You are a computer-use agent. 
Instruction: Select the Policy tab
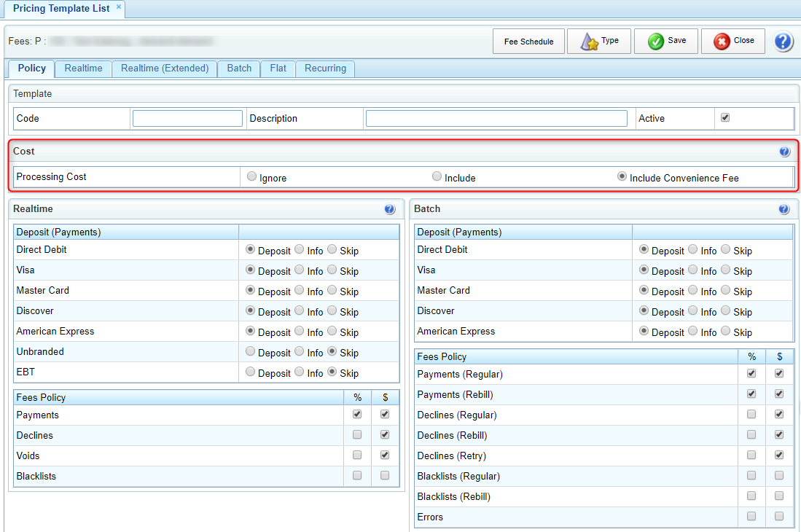pyautogui.click(x=31, y=69)
